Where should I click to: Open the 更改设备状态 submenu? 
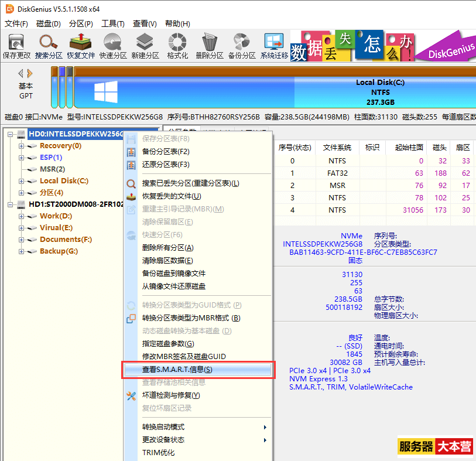pyautogui.click(x=199, y=440)
